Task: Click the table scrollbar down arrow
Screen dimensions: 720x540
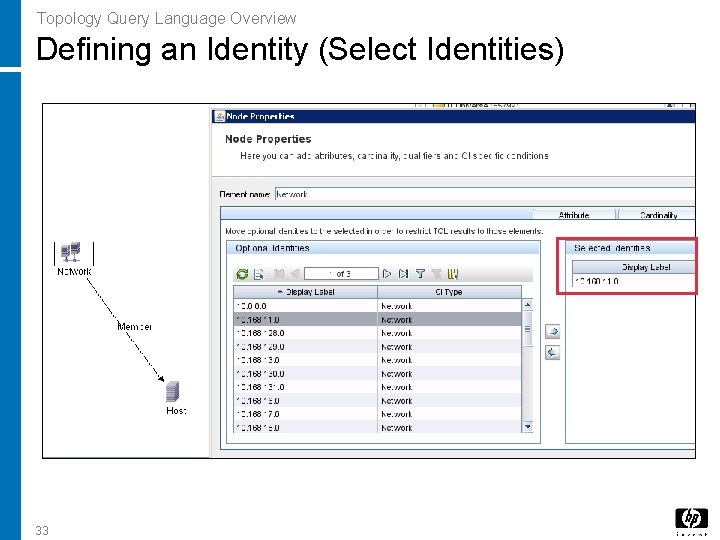Action: [x=528, y=427]
